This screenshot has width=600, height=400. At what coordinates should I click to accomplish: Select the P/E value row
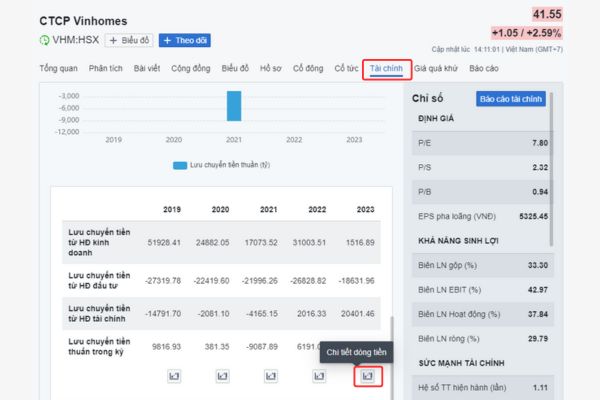(x=483, y=143)
